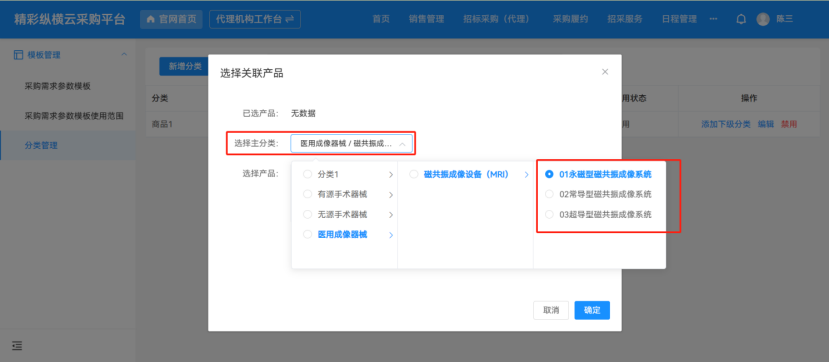
Task: Expand 分类1 submenu arrow
Action: pyautogui.click(x=391, y=175)
